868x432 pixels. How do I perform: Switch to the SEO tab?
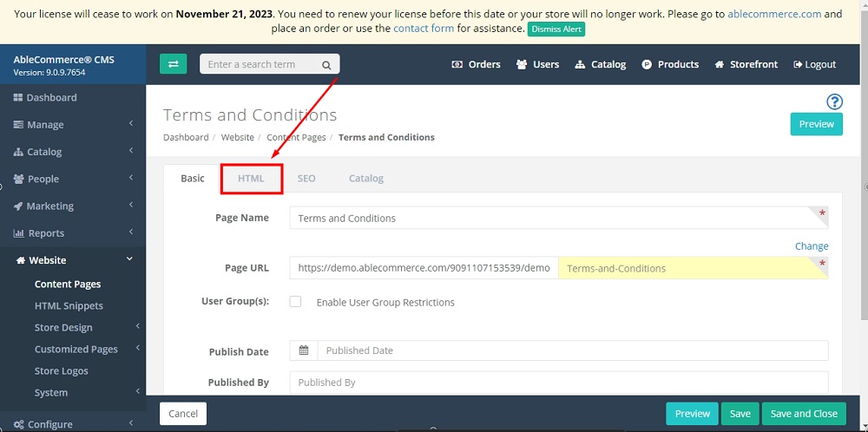306,178
